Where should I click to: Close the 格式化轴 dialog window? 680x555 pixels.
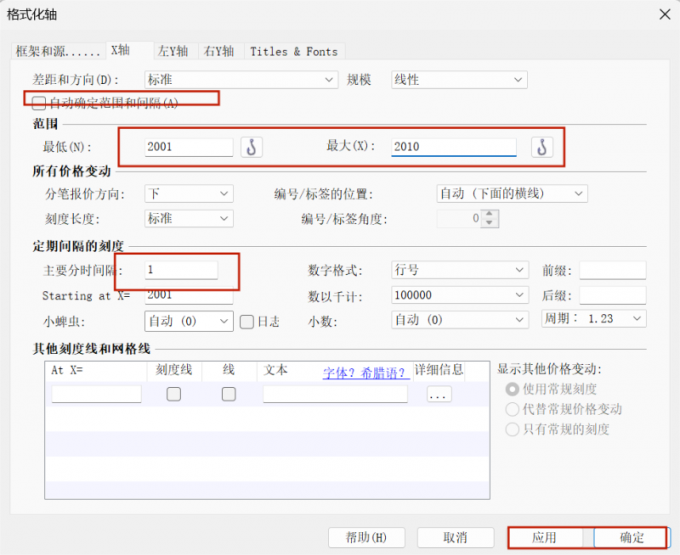tap(661, 13)
